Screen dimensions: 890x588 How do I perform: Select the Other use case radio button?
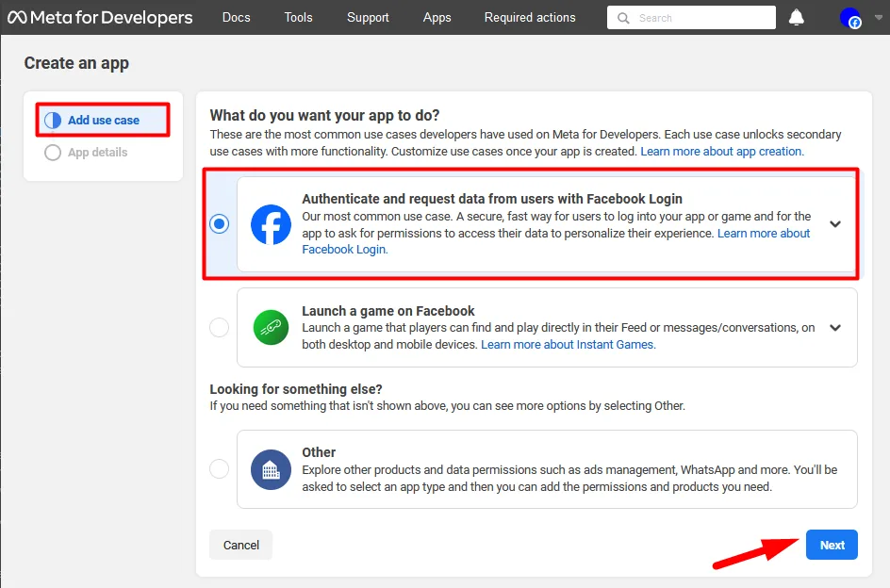219,468
